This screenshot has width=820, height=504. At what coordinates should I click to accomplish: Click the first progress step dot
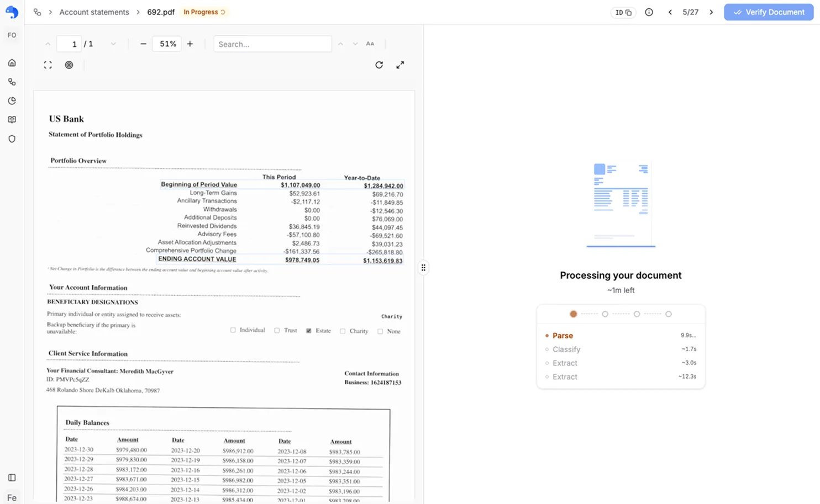tap(573, 314)
